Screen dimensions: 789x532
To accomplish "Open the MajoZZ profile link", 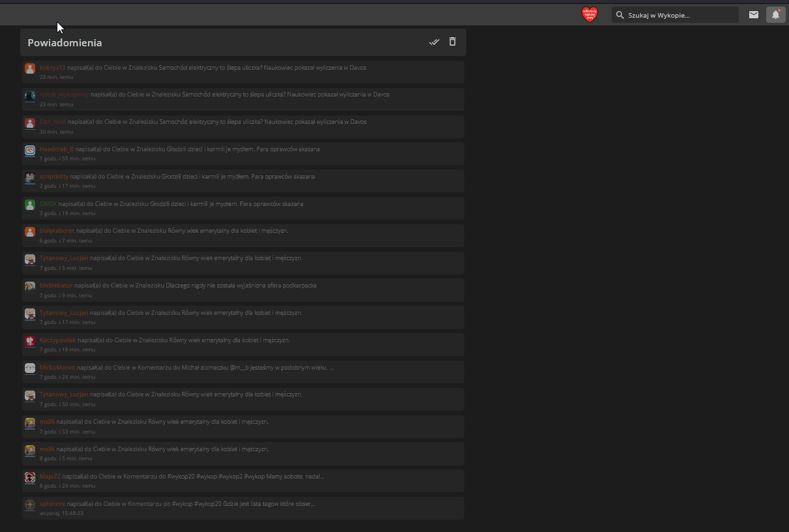I will coord(50,477).
